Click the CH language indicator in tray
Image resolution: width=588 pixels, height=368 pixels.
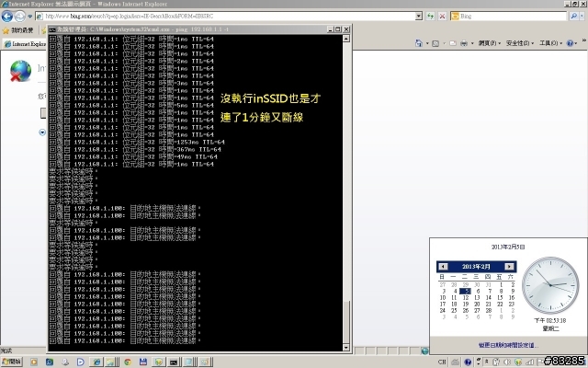point(442,362)
